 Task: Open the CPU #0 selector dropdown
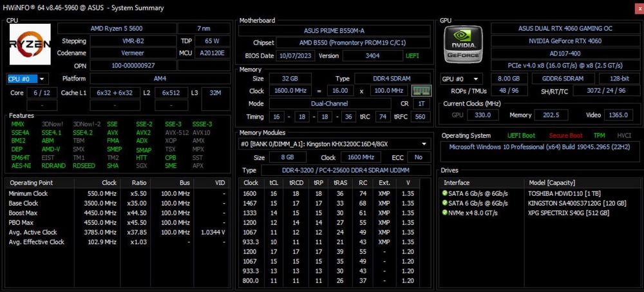tap(28, 79)
